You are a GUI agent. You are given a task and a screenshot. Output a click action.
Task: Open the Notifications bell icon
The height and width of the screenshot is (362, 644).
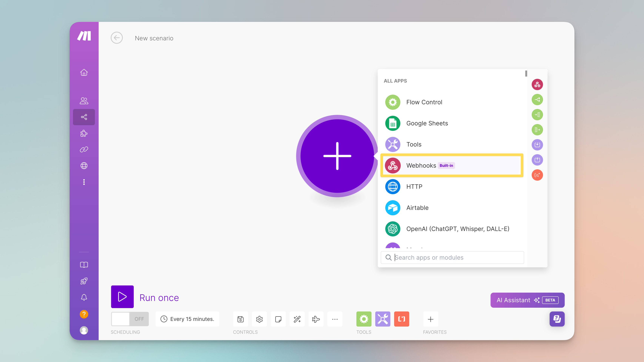[x=84, y=297]
